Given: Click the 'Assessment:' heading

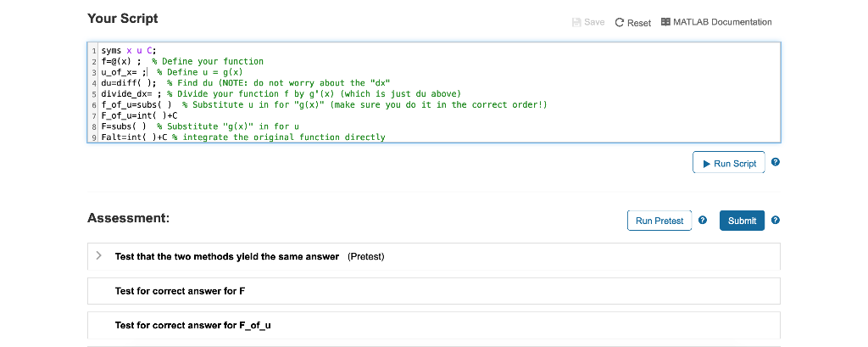Looking at the screenshot, I should point(129,218).
